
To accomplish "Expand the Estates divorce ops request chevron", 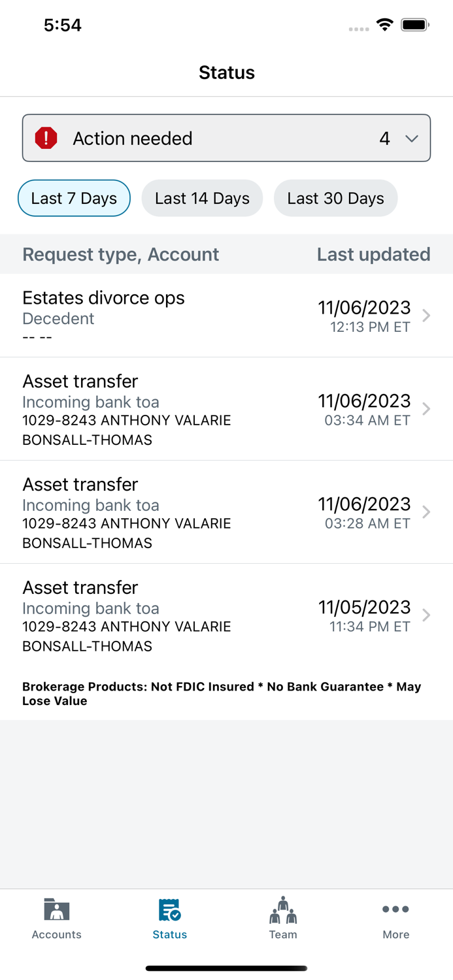I will click(x=426, y=316).
